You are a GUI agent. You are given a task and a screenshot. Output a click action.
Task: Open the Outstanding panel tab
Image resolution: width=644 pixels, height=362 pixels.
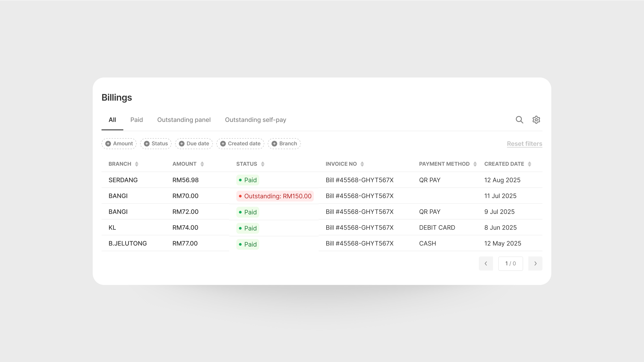coord(184,120)
